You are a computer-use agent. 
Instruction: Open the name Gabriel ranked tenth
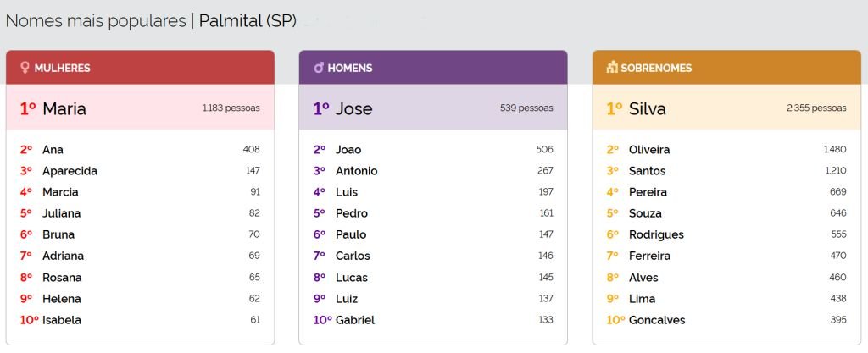354,320
